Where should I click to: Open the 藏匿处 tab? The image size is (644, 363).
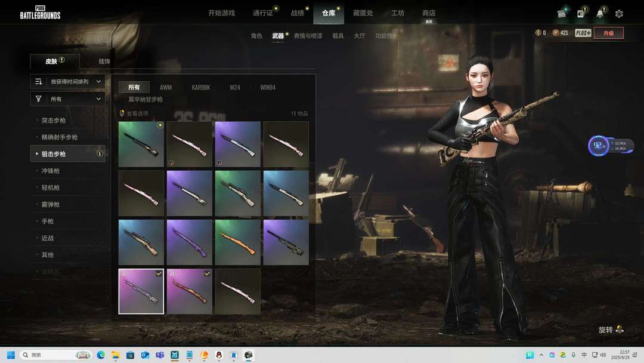pyautogui.click(x=363, y=13)
